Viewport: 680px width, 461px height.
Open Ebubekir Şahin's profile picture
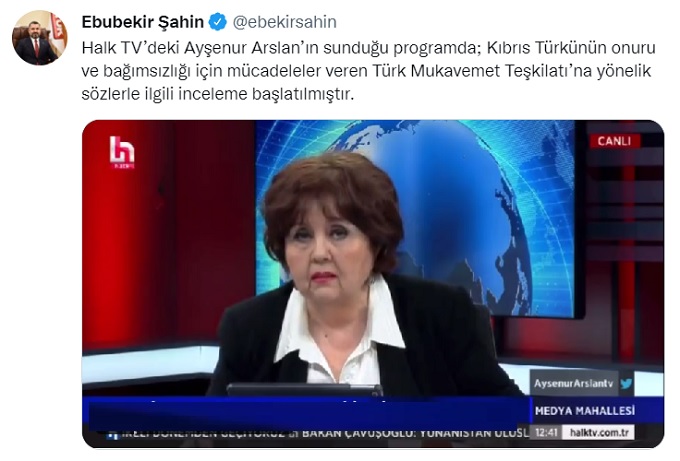pos(39,38)
